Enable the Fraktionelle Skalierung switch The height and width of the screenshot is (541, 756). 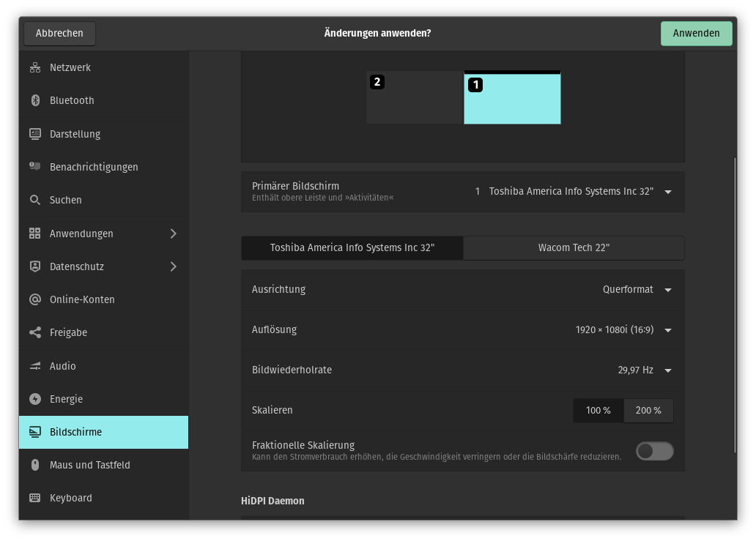pos(654,451)
